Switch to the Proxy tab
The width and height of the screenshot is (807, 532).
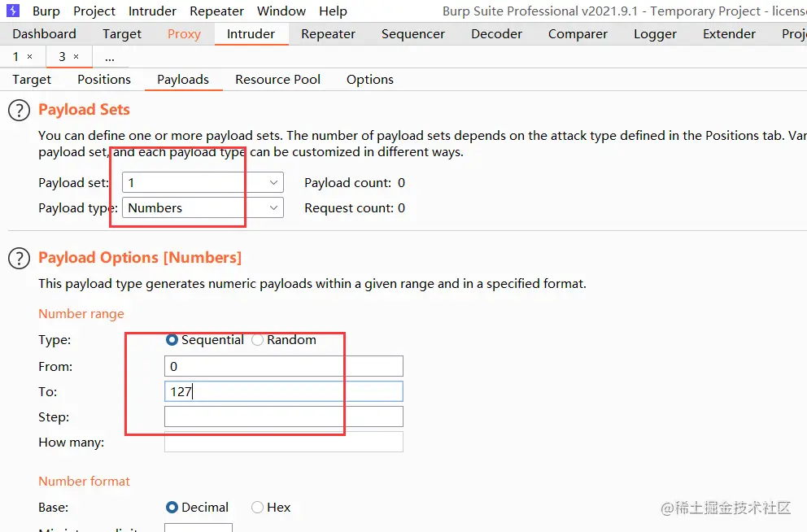[184, 34]
